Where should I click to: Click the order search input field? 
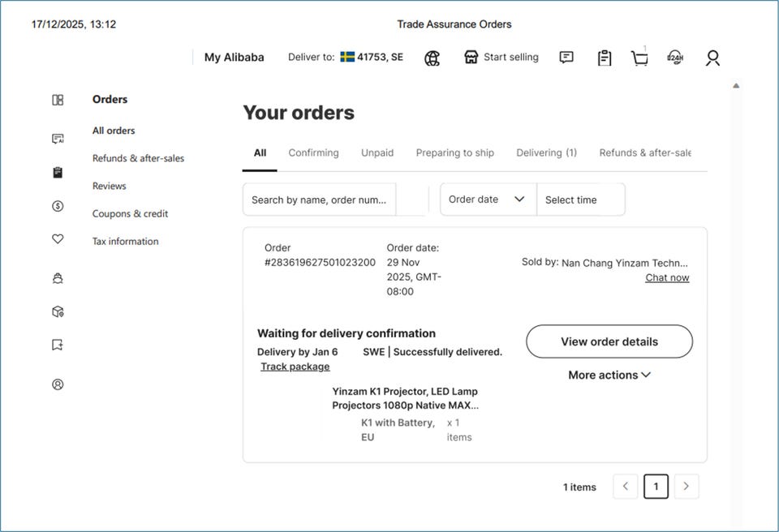pyautogui.click(x=319, y=199)
